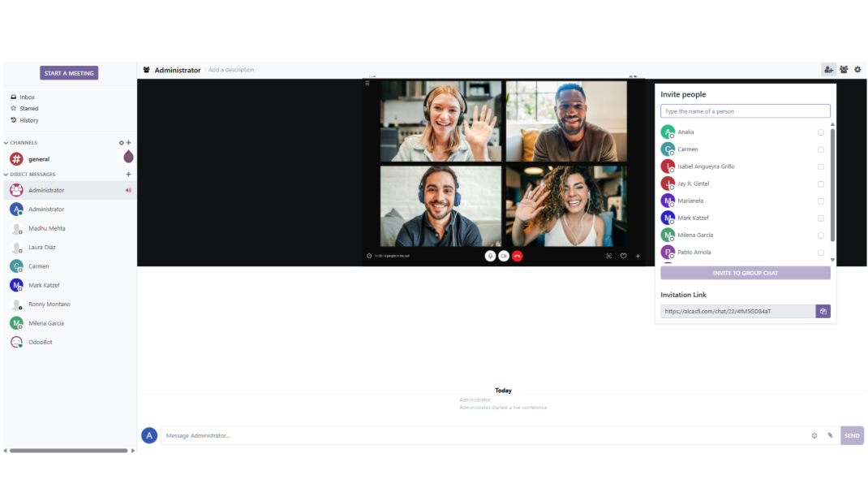Collapse the Channels section
The height and width of the screenshot is (488, 868).
click(6, 143)
